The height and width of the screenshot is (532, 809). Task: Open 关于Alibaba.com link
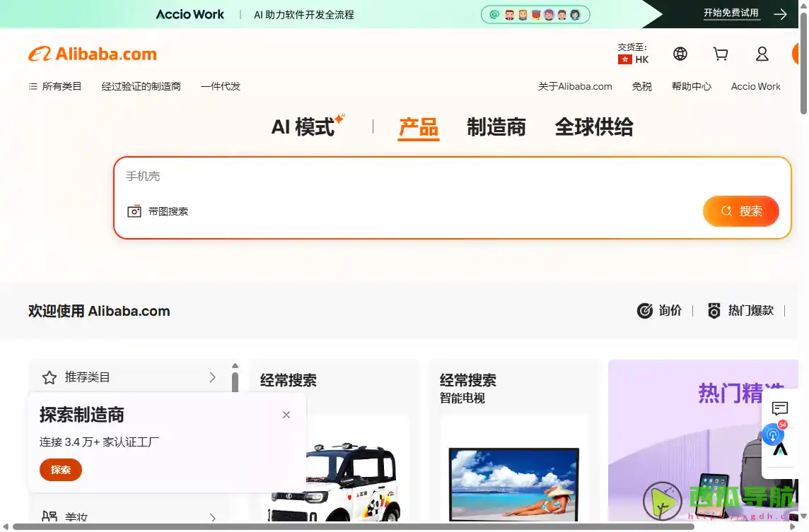(575, 86)
